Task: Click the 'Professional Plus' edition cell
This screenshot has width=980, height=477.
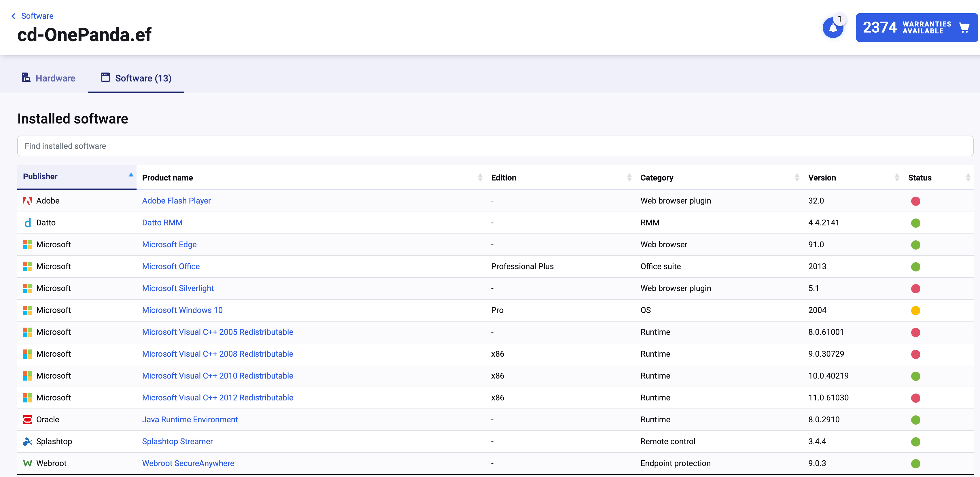Action: coord(522,267)
